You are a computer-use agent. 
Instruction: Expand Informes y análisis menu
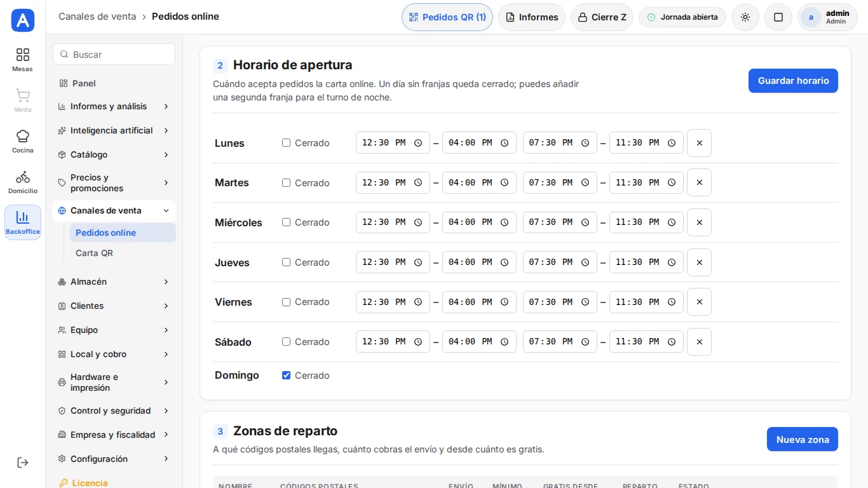click(114, 107)
